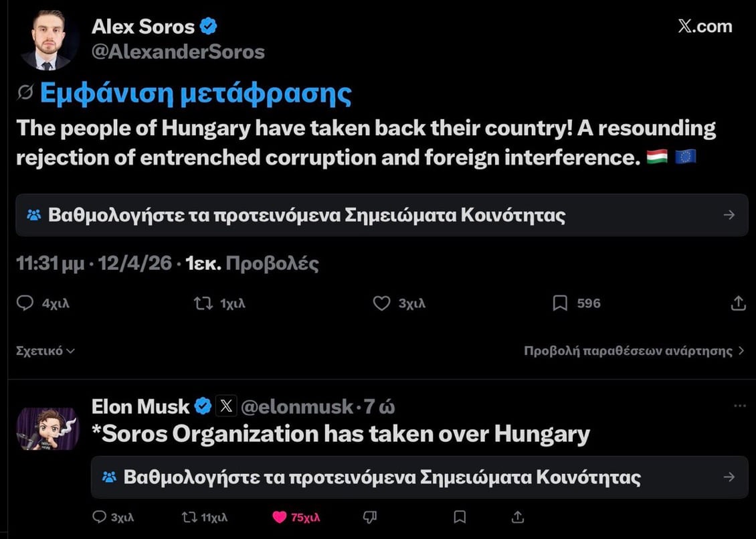Image resolution: width=756 pixels, height=539 pixels.
Task: Bookmark the Alex Soros post
Action: tap(560, 303)
